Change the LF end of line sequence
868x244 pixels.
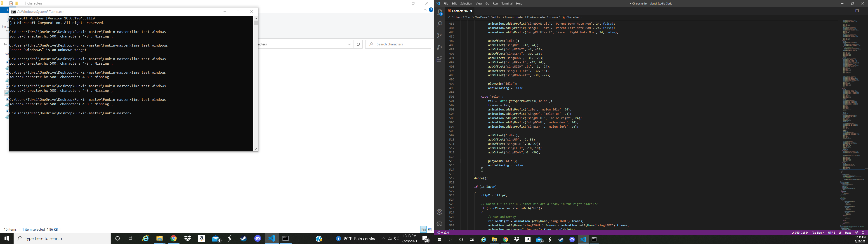[840, 232]
